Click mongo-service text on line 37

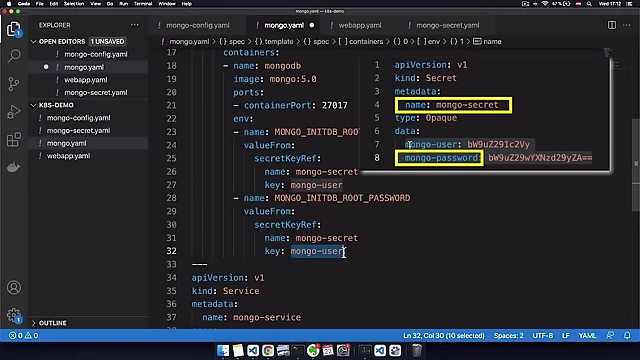[267, 317]
